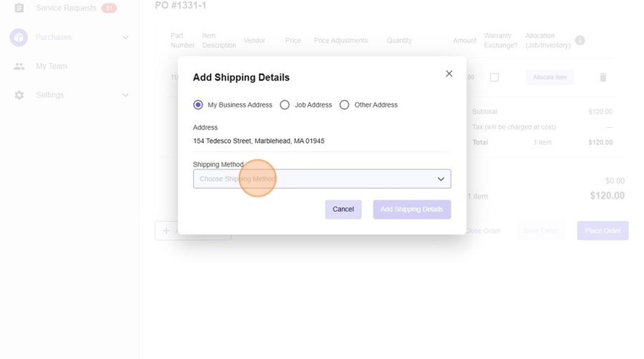Click the My Team people icon
Image resolution: width=644 pixels, height=359 pixels.
click(x=19, y=67)
